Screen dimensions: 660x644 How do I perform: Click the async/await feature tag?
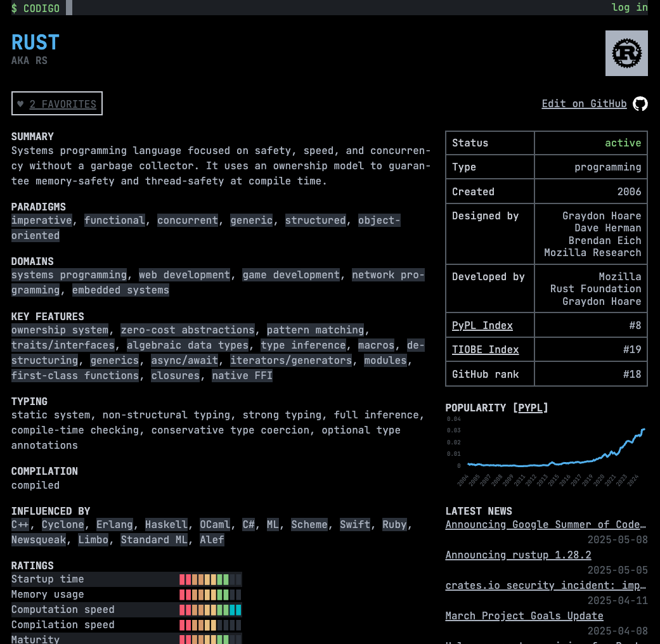pos(184,360)
